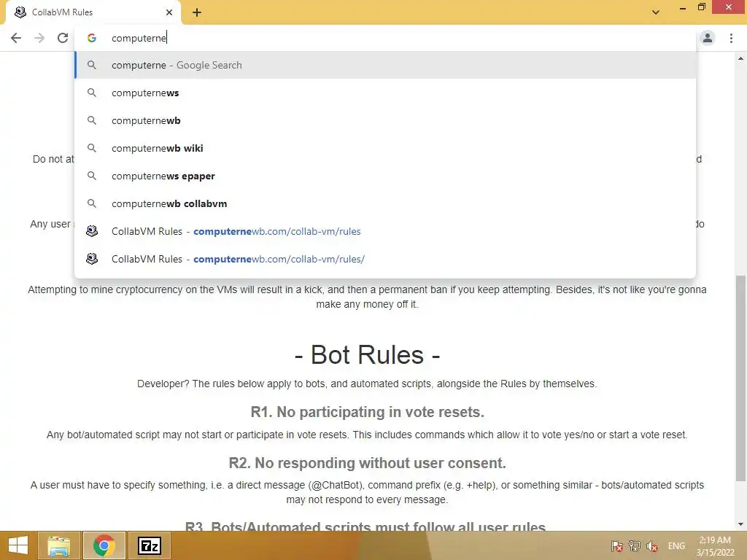Screen dimensions: 747x560
Task: Open suggestion computernewb.com/collab-vm/rules/ with trailing slash
Action: pos(385,259)
